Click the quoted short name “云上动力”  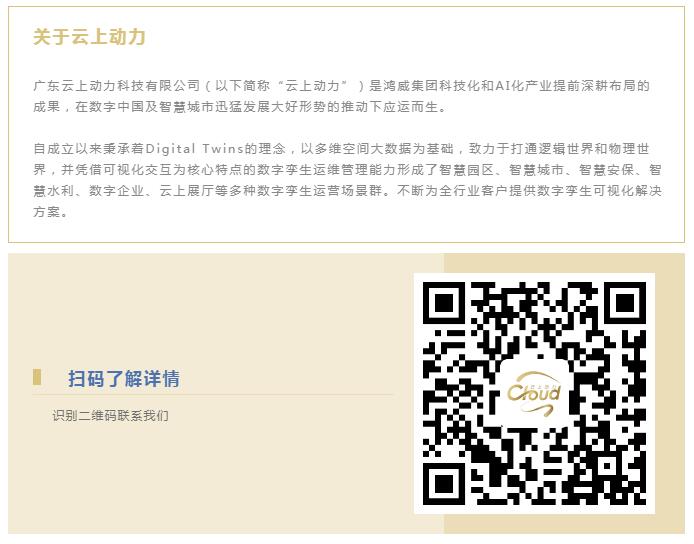point(312,85)
